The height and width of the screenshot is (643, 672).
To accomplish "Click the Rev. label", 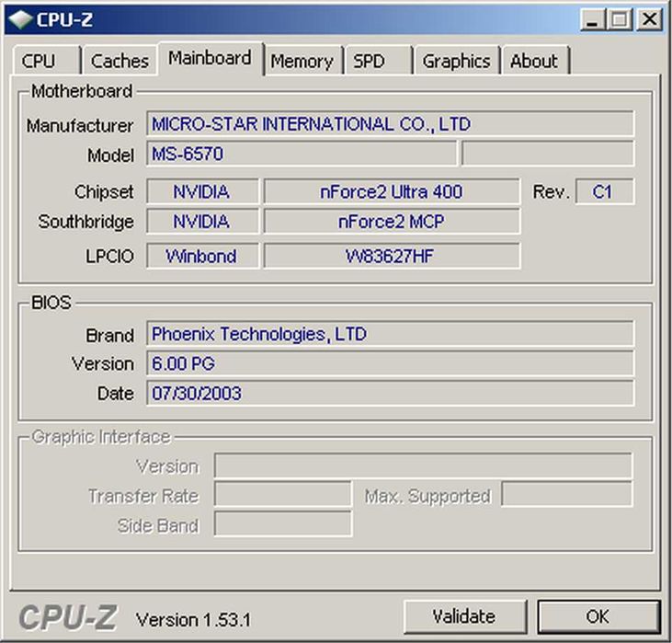I will 552,191.
